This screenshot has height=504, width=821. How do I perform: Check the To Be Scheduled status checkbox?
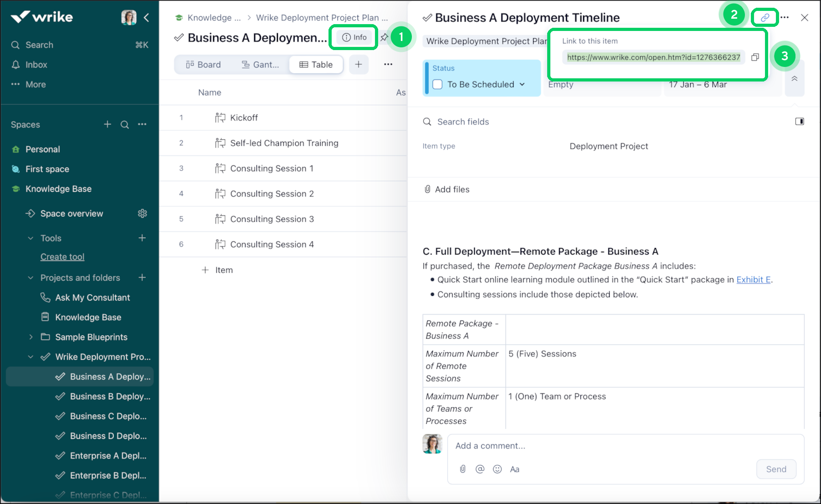click(437, 84)
